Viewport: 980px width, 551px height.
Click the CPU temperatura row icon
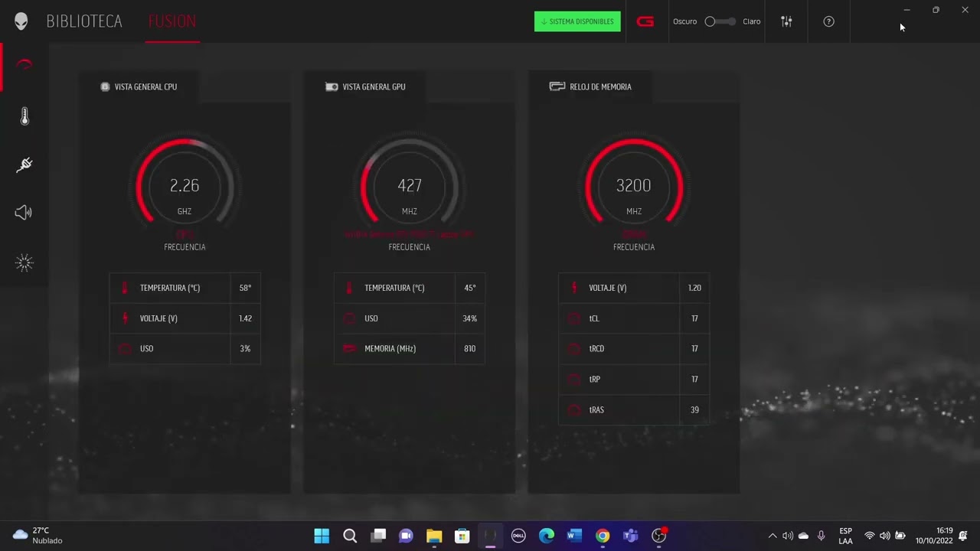[125, 288]
